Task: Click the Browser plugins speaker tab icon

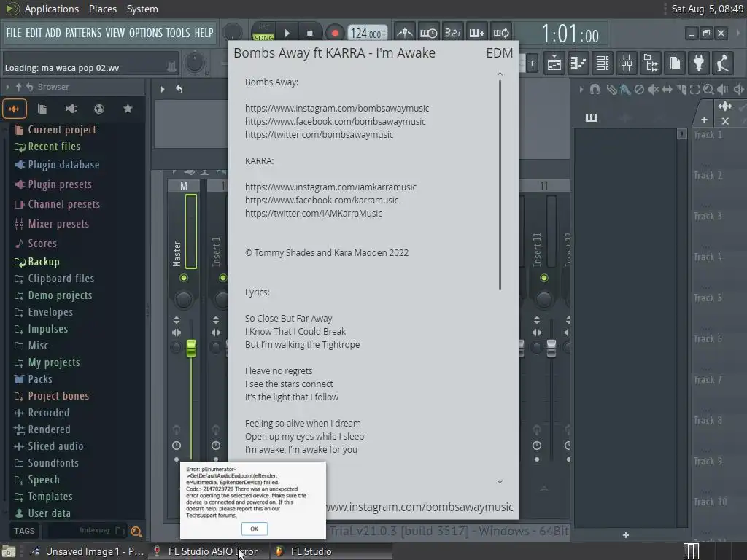Action: click(x=71, y=109)
